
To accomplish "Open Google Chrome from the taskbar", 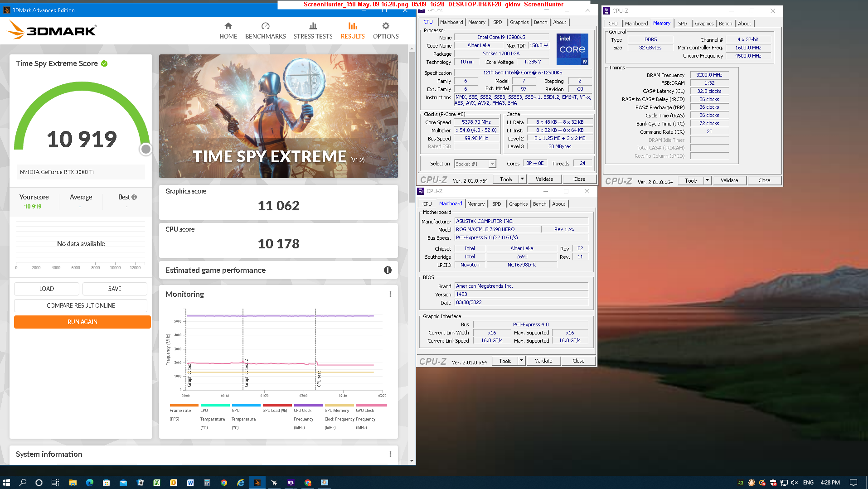I will click(223, 483).
